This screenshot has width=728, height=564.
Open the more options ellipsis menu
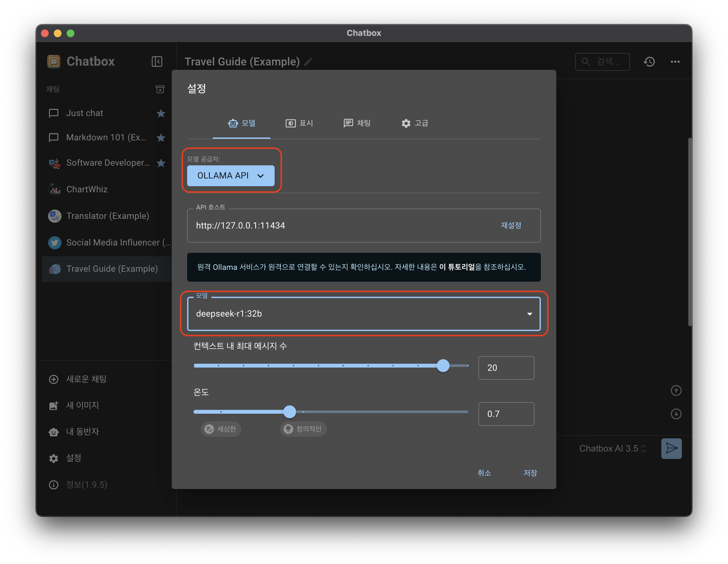click(675, 62)
